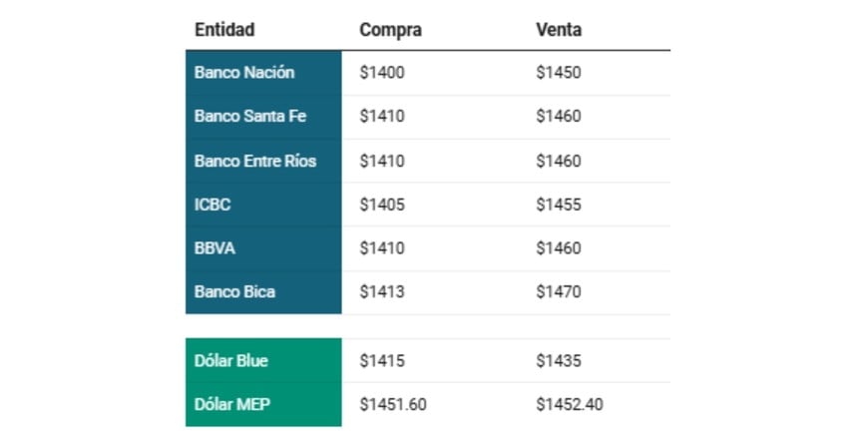Click Banco Bica's $1413 compra value
The height and width of the screenshot is (438, 868).
pos(382,292)
